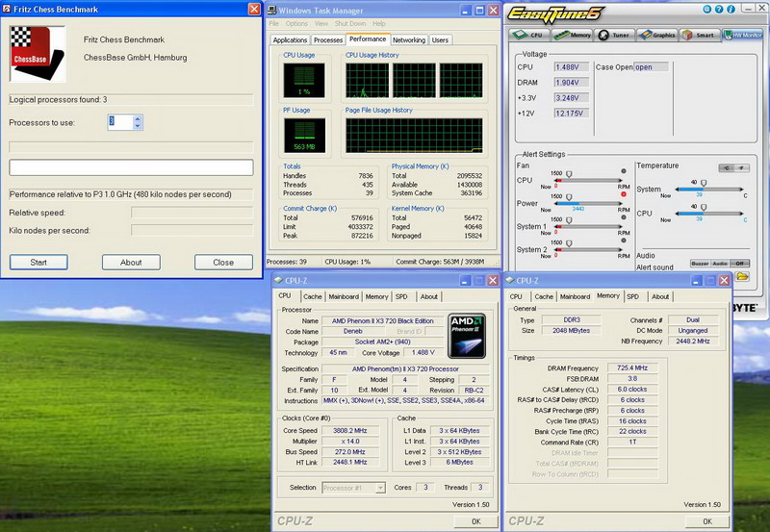Open the Shut Down menu in Task Manager
This screenshot has width=770, height=532.
[350, 23]
